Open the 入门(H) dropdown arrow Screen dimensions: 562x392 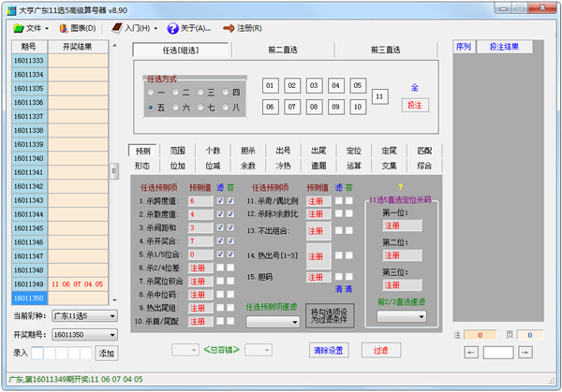[155, 29]
